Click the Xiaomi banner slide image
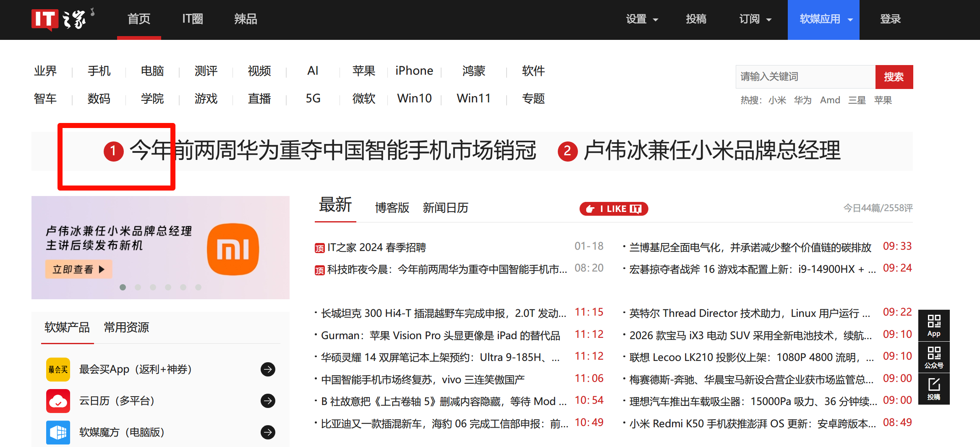Viewport: 980px width, 447px height. click(x=160, y=248)
